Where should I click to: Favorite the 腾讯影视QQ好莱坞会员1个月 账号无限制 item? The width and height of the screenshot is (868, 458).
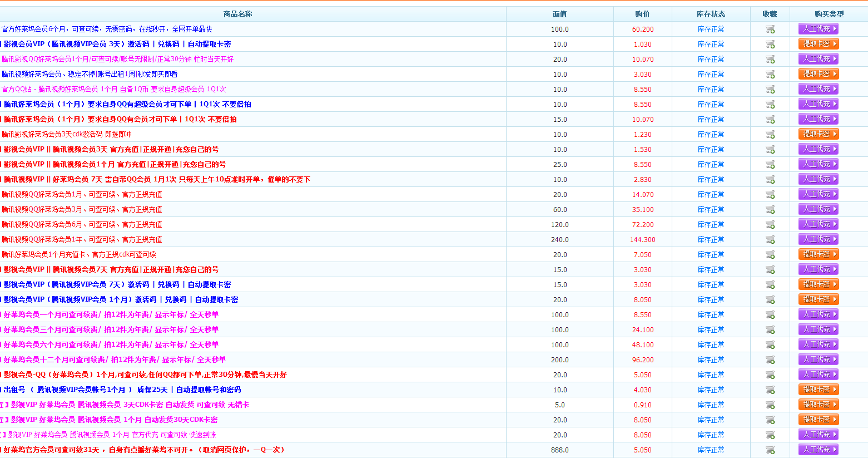tap(770, 59)
